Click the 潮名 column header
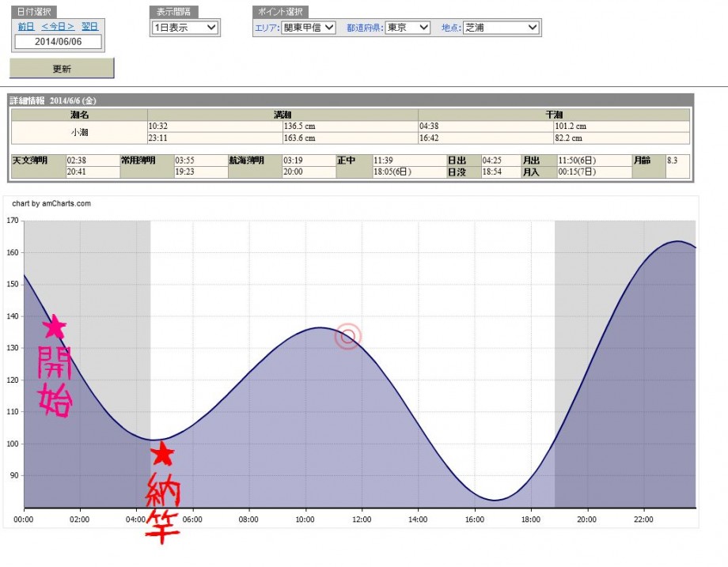The image size is (728, 567). (79, 115)
